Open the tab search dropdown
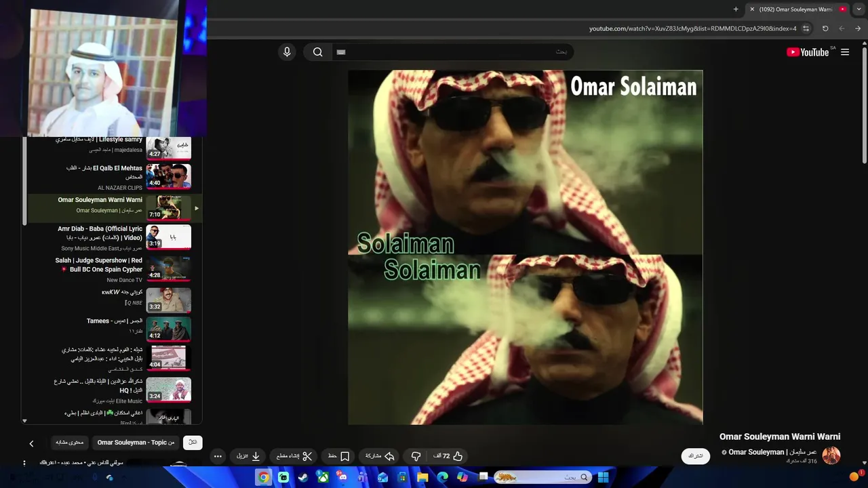 pyautogui.click(x=859, y=9)
